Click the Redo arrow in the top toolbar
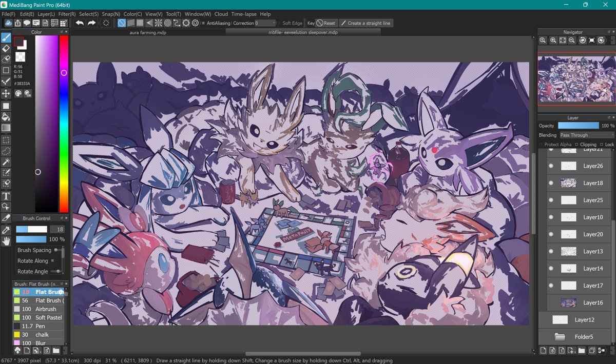The image size is (616, 364). [91, 23]
